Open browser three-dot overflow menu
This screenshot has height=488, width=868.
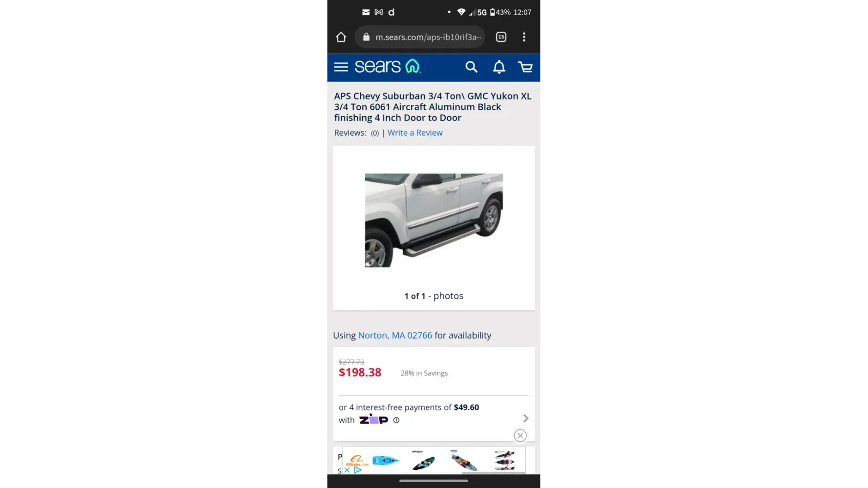click(524, 37)
